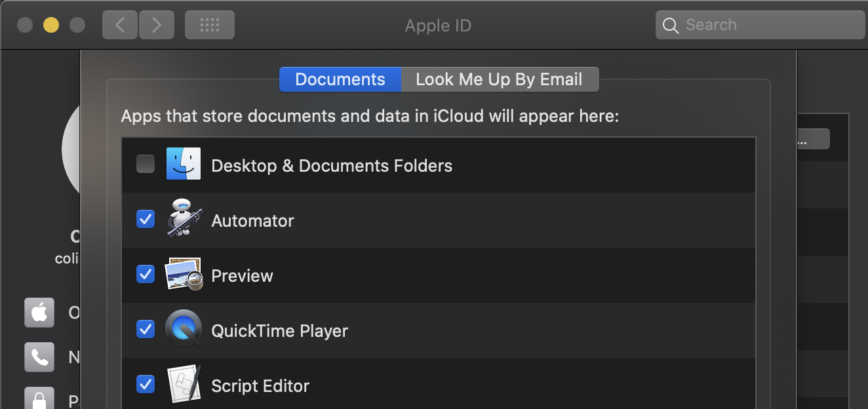Click the QuickTime Player icon

[183, 329]
